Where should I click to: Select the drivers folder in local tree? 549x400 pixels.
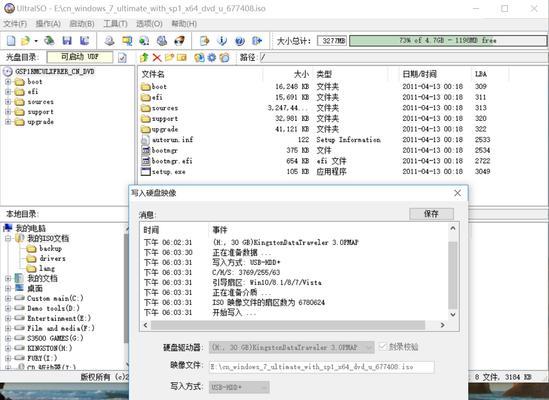(x=53, y=259)
